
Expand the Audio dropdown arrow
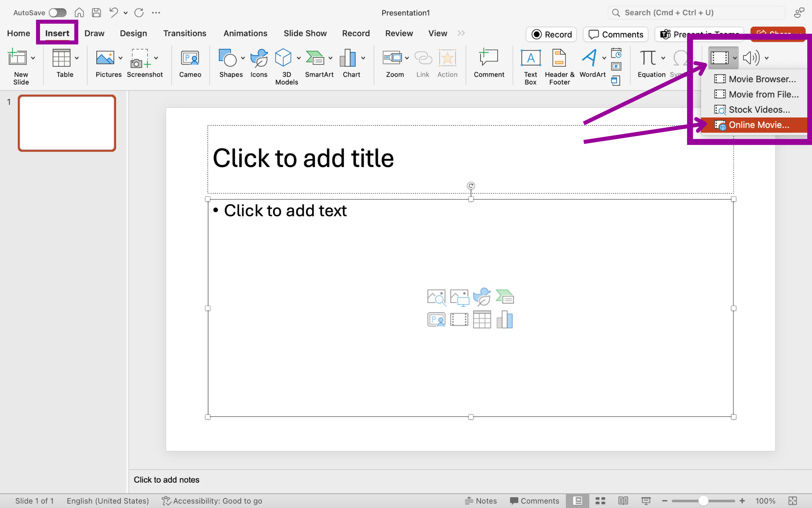(x=767, y=58)
